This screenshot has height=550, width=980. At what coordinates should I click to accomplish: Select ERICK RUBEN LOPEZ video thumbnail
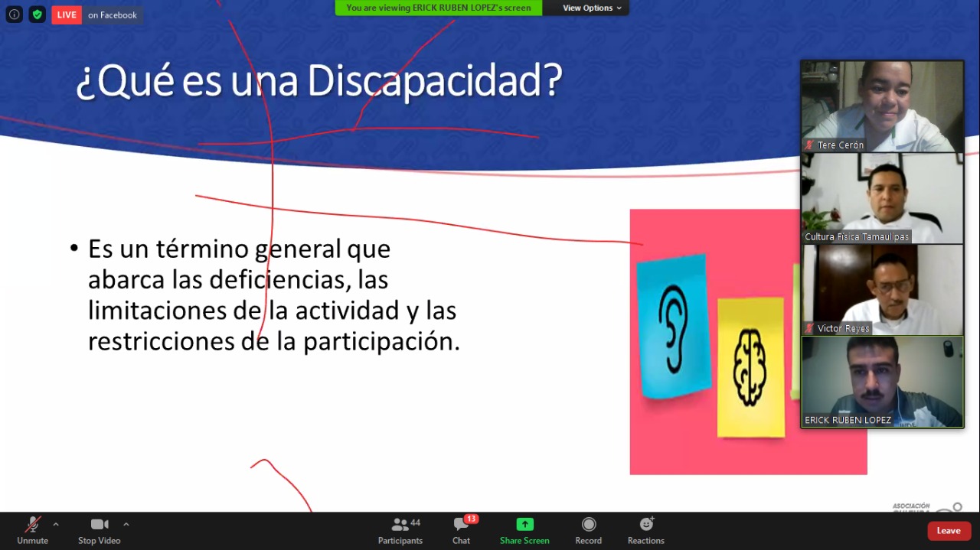click(x=882, y=381)
